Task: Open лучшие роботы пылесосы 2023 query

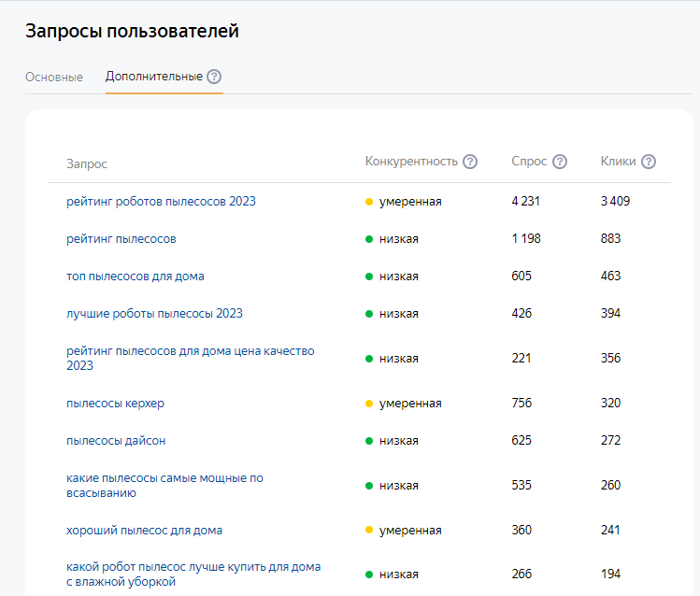Action: point(154,313)
